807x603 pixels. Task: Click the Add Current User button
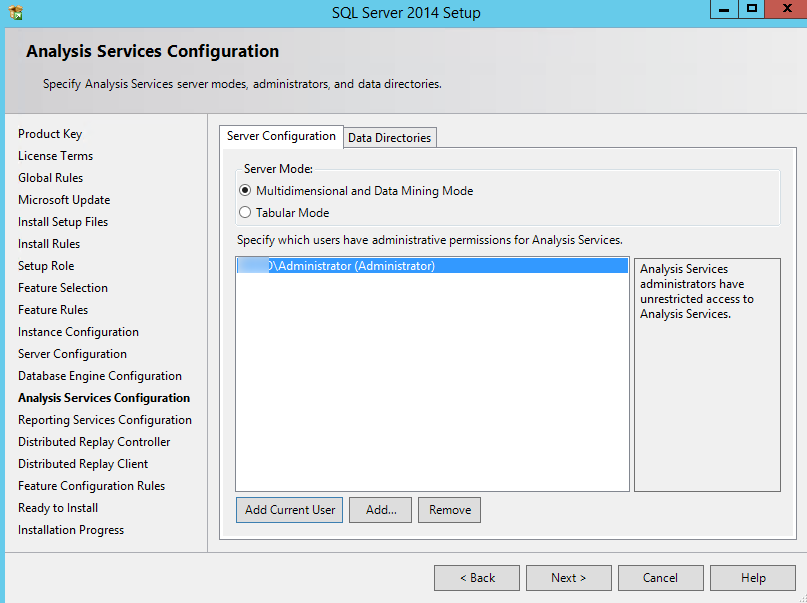pos(289,510)
